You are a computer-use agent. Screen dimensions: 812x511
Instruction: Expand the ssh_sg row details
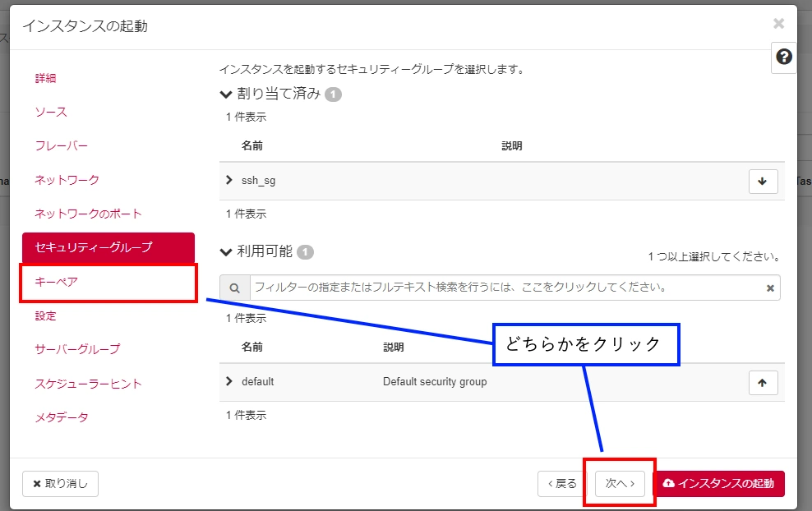229,180
